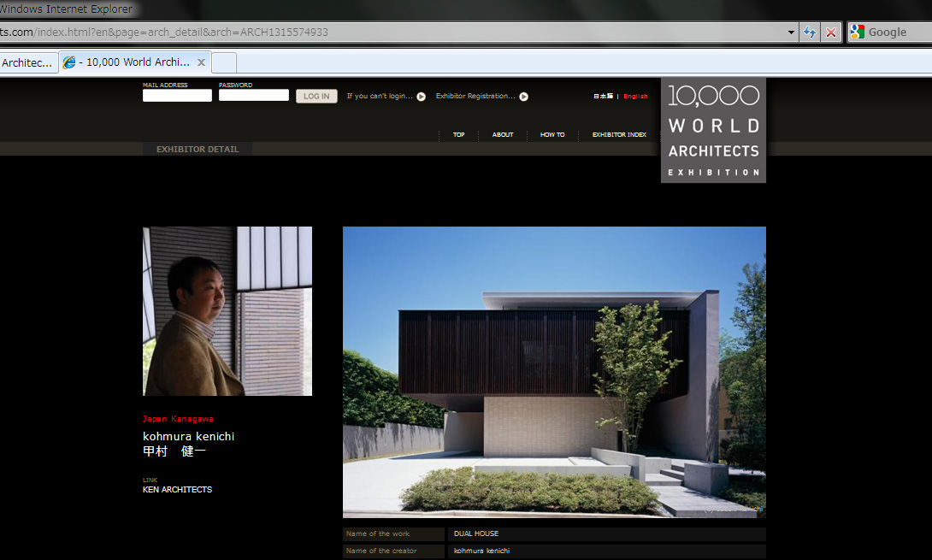Click the red stop loading icon
Image resolution: width=932 pixels, height=560 pixels.
[831, 32]
